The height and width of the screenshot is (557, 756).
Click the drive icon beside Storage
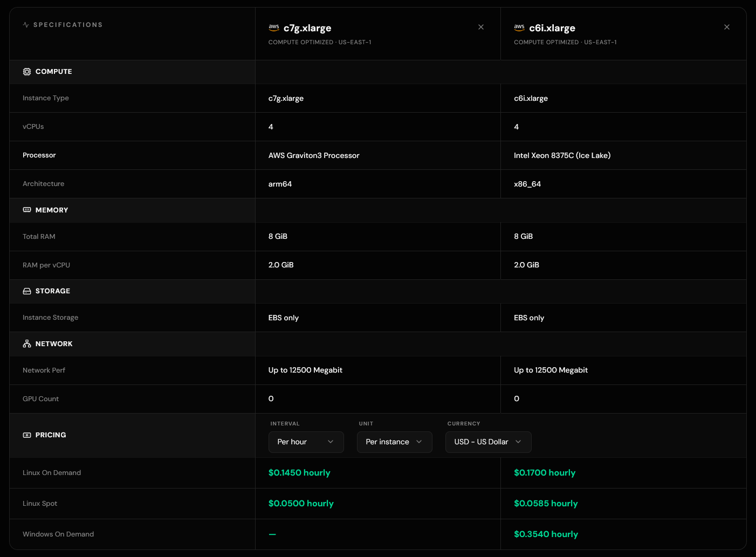click(26, 291)
